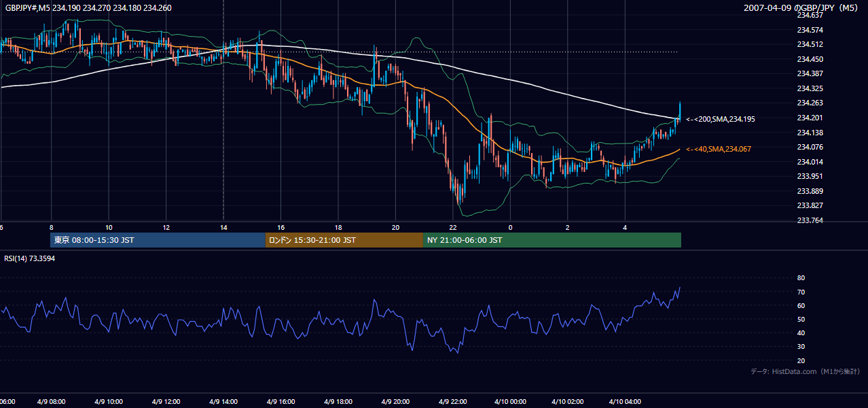868x408 pixels.
Task: Click hour 22 on the chart hour axis
Action: (x=453, y=227)
